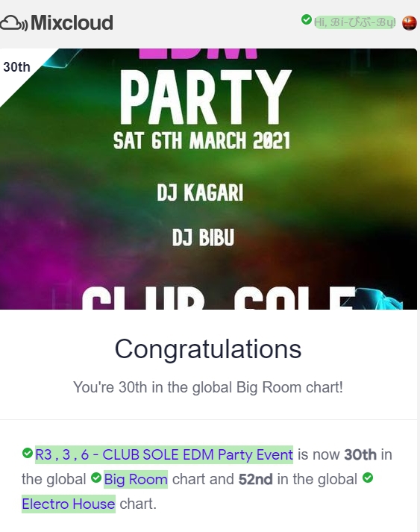
Task: Click the DJ BIBU text on the poster
Action: 203,237
